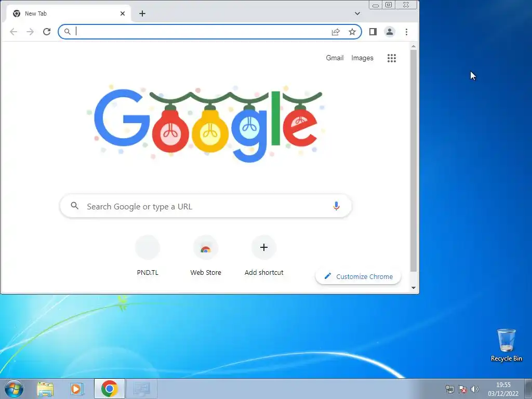
Task: Click the faded taskbar program icon
Action: (142, 389)
